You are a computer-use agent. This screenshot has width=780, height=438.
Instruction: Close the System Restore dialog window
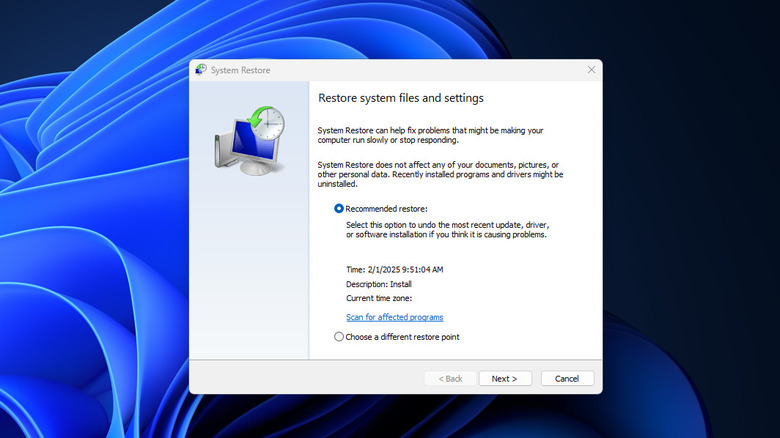pyautogui.click(x=591, y=70)
